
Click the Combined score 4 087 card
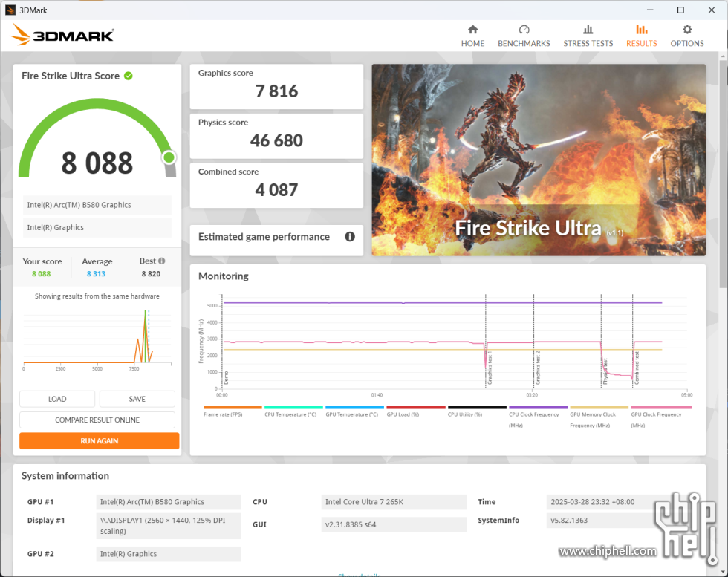(276, 185)
